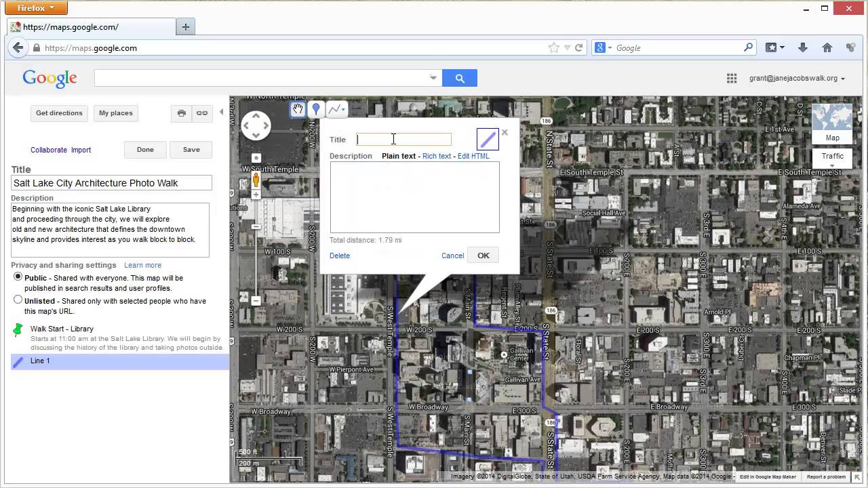Reload the page
The image size is (868, 488).
tap(579, 47)
